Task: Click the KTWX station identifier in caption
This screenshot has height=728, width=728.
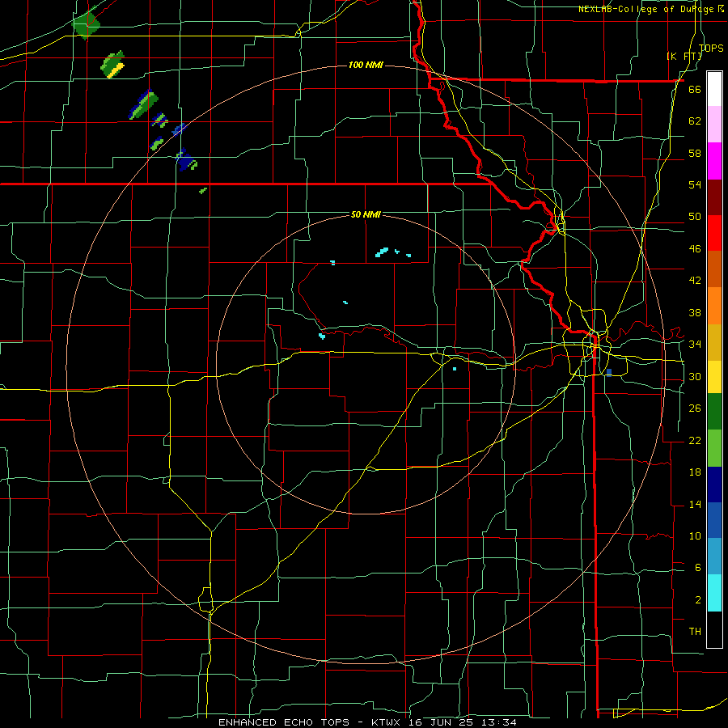Action: pos(387,722)
